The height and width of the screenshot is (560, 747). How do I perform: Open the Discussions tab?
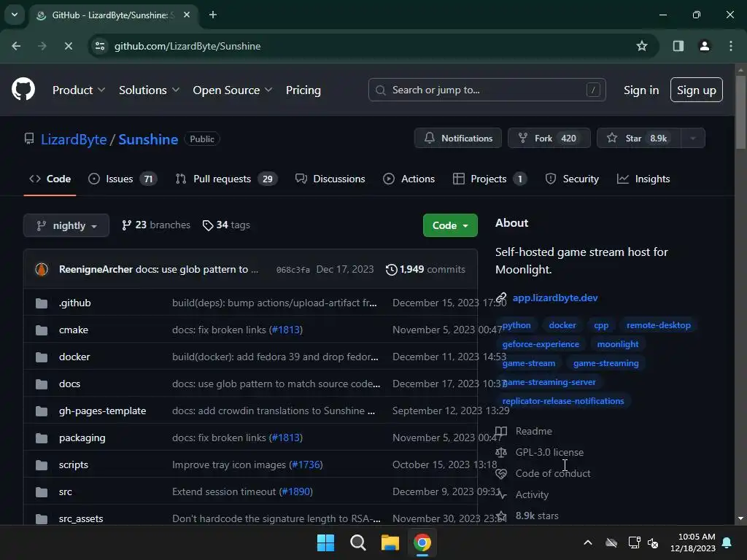[330, 179]
